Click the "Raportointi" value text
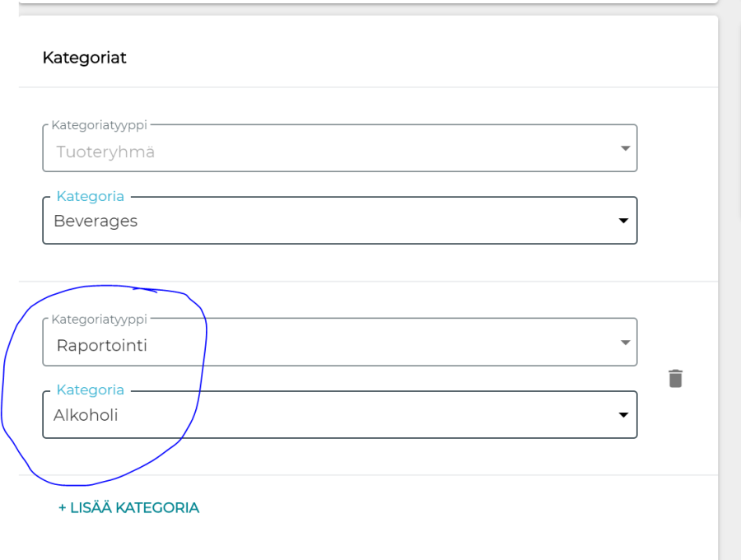The width and height of the screenshot is (741, 560). [x=101, y=345]
